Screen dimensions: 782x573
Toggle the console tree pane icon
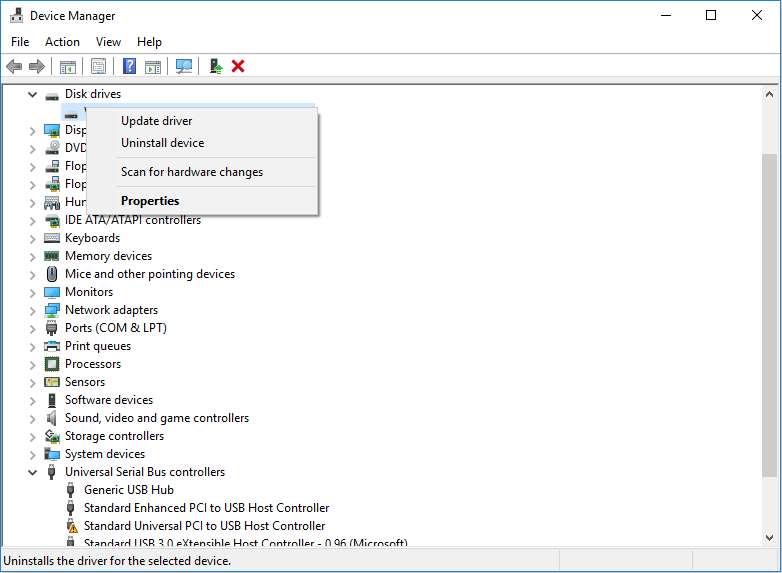(x=68, y=66)
